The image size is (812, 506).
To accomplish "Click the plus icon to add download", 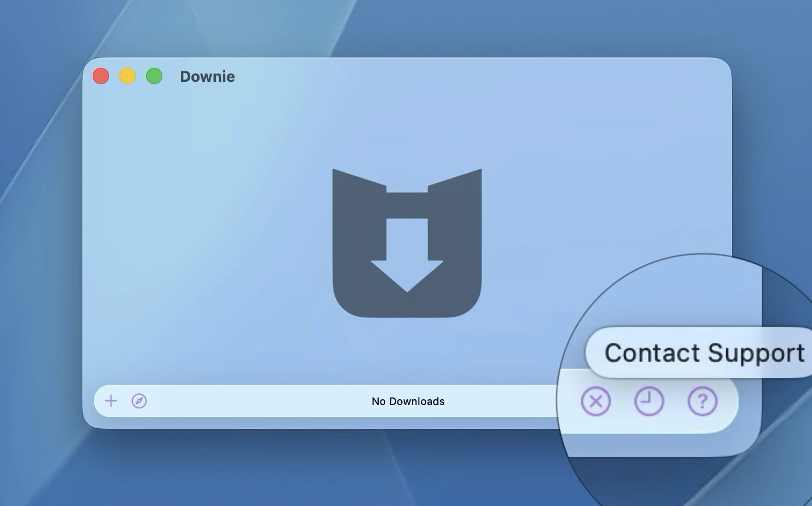I will 111,401.
